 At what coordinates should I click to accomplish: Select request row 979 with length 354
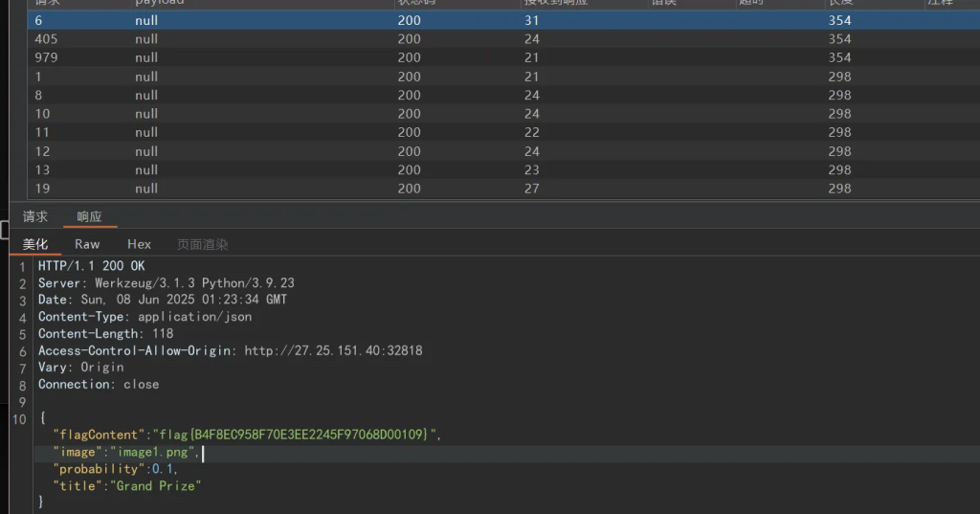click(503, 57)
